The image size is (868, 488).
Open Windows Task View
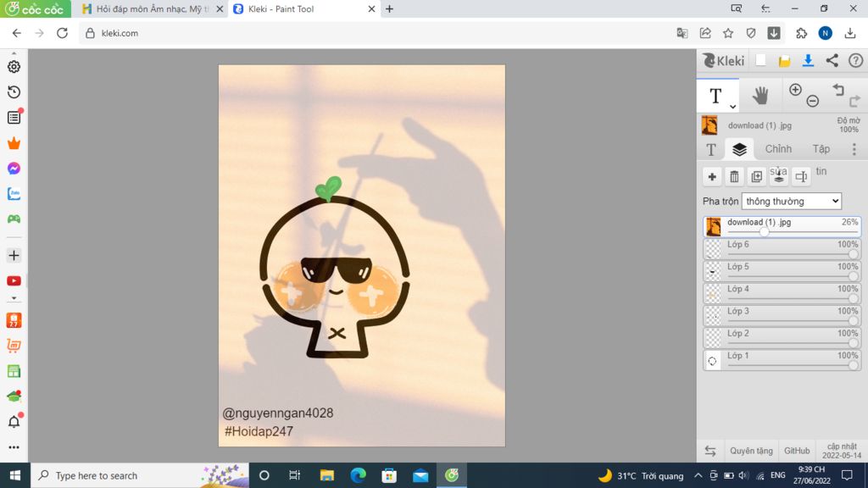pos(294,475)
